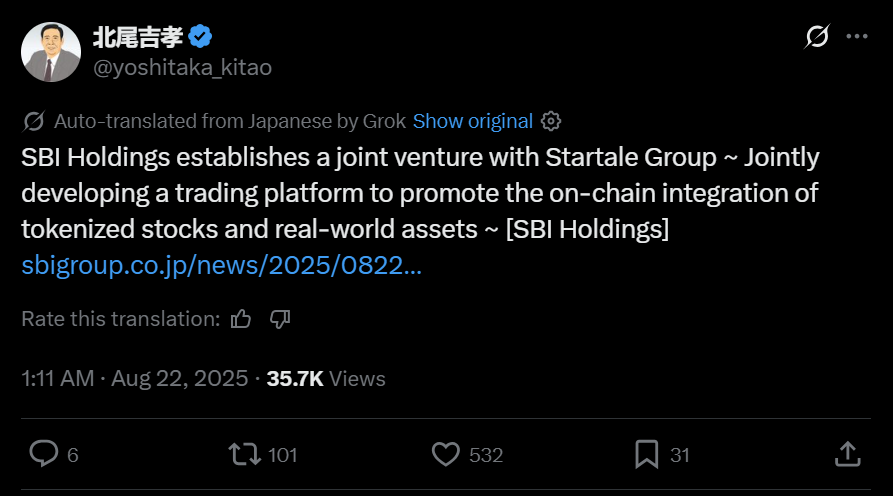Bookmark this post
The height and width of the screenshot is (496, 893).
coord(647,455)
